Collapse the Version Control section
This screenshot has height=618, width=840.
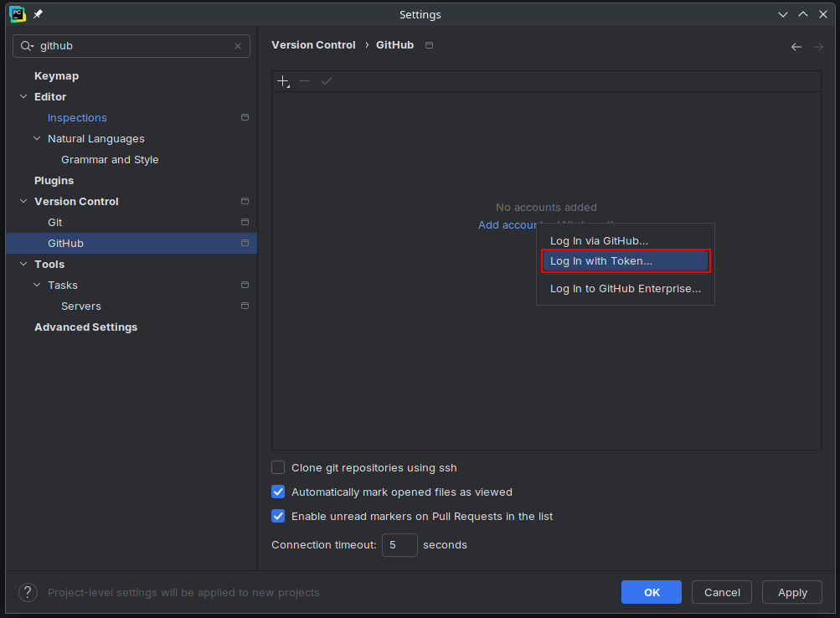pos(23,201)
